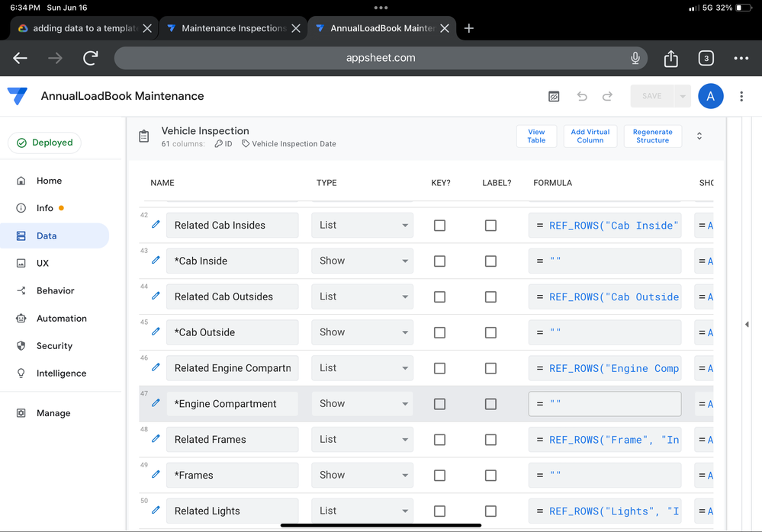Open the browser three-dot menu

coord(741,58)
